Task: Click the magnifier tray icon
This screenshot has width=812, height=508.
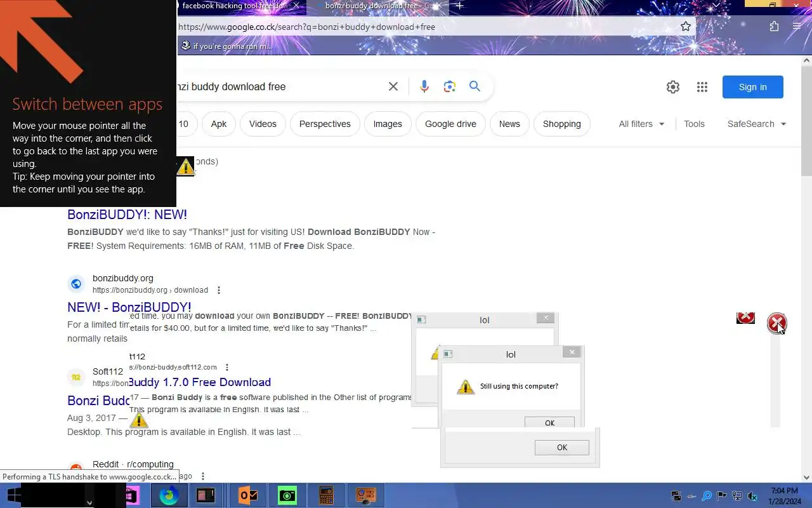Action: pos(706,496)
